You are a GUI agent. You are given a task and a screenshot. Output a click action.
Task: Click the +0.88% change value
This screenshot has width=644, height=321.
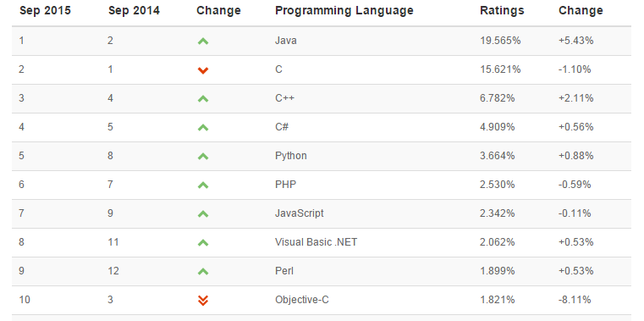(575, 156)
